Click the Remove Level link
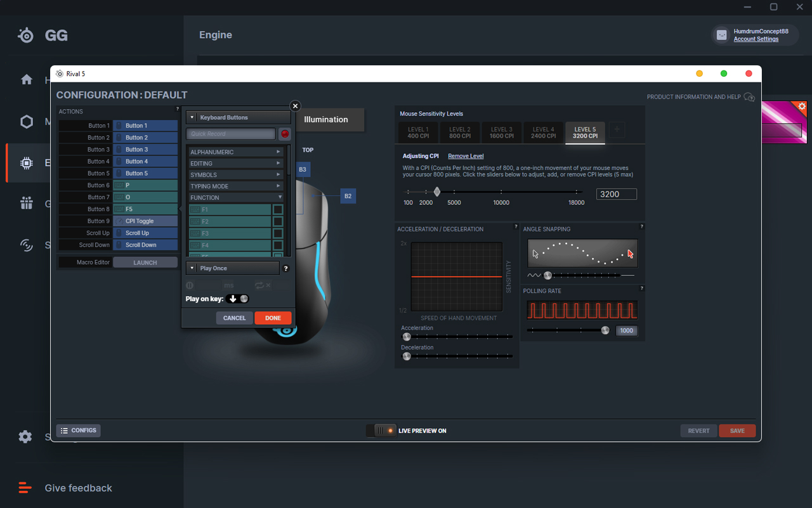This screenshot has height=508, width=812. point(466,156)
